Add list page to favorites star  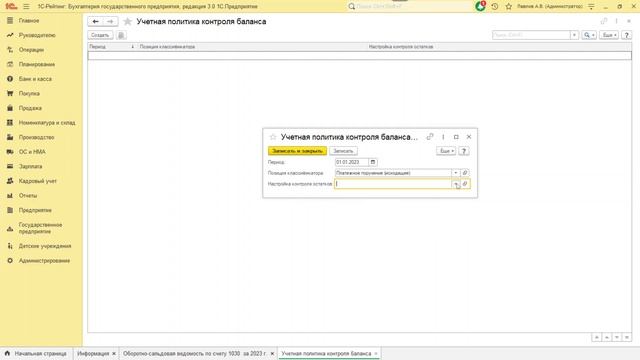coord(127,22)
